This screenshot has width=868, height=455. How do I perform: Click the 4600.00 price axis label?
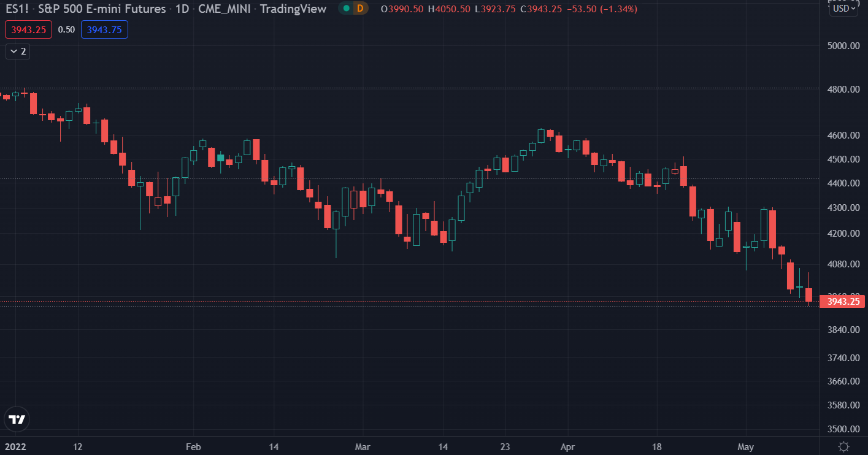click(843, 136)
